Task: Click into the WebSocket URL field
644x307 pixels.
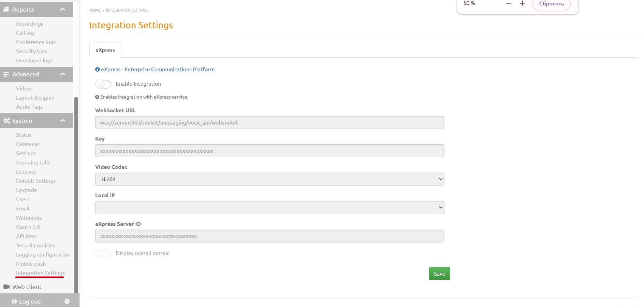Action: pos(269,123)
